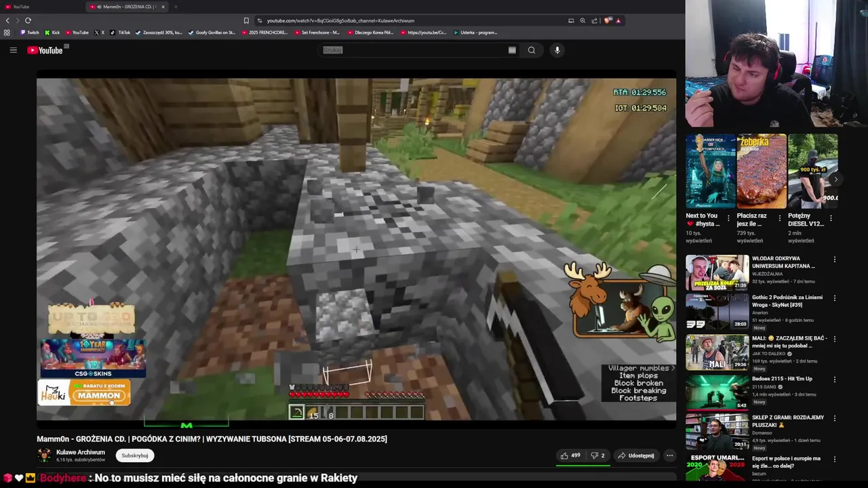Open Esport w polsce i europie video
This screenshot has height=488, width=868.
click(x=786, y=462)
